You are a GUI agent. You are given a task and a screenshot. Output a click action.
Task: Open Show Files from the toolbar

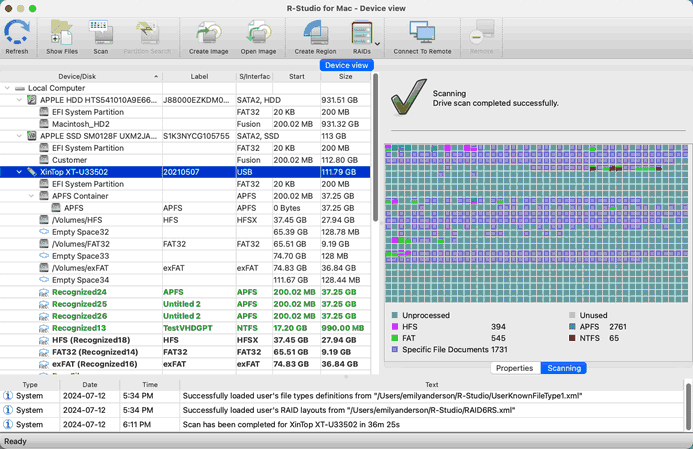[x=62, y=33]
